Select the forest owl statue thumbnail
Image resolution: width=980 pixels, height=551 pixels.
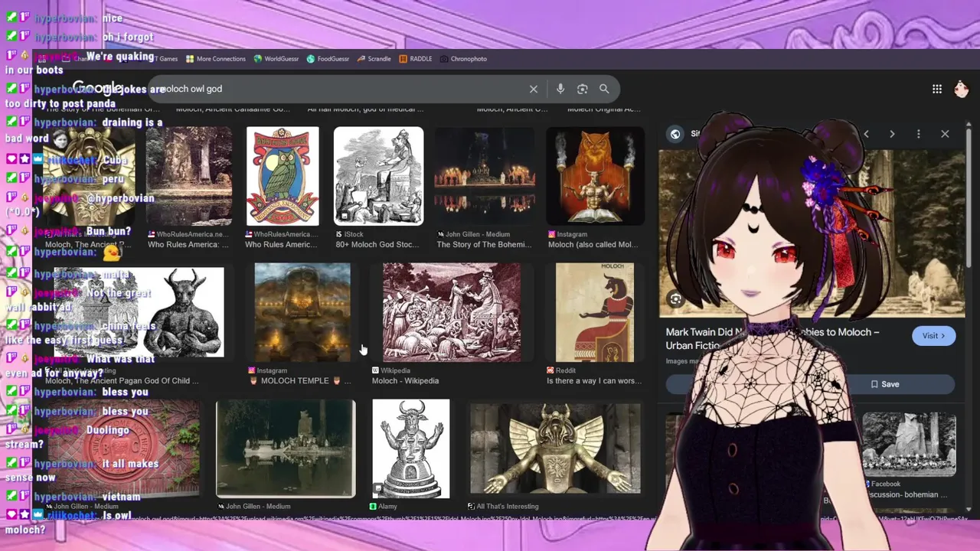(189, 176)
